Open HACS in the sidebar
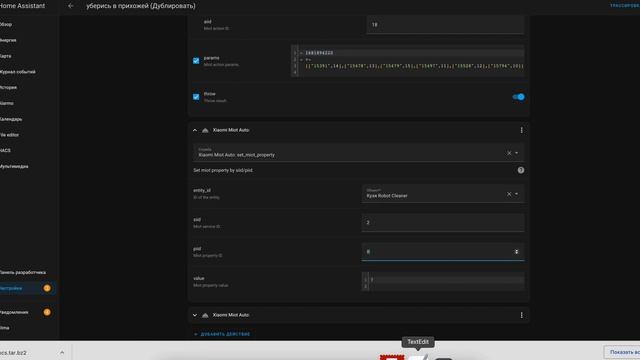 click(x=5, y=151)
